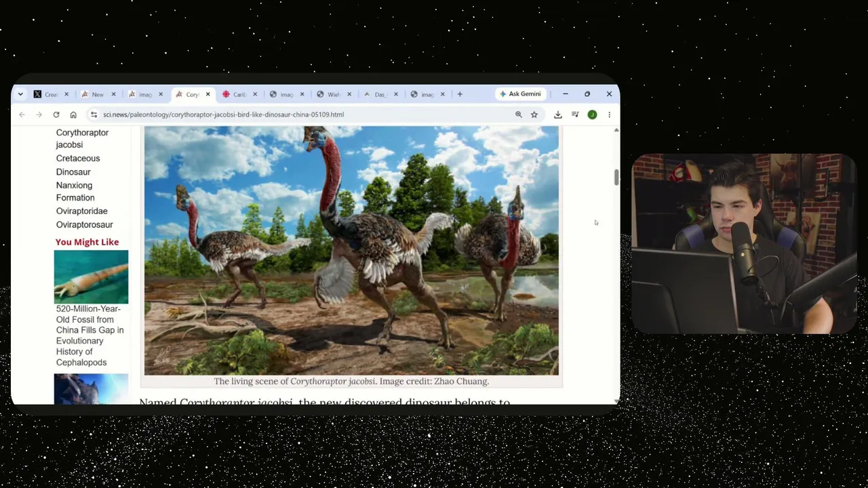Screen dimensions: 868x488
Task: Restore down the browser window
Action: (x=587, y=94)
